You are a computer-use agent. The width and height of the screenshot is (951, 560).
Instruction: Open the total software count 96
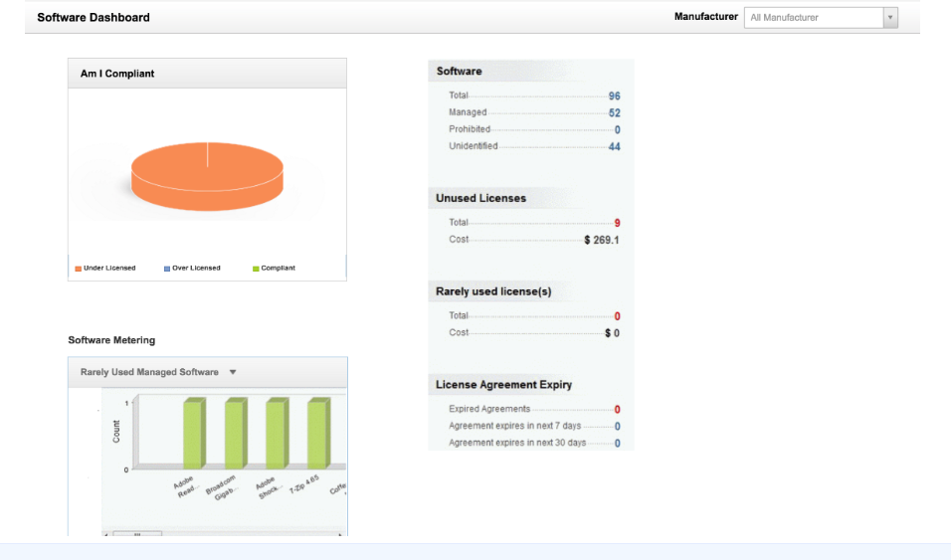tap(615, 96)
